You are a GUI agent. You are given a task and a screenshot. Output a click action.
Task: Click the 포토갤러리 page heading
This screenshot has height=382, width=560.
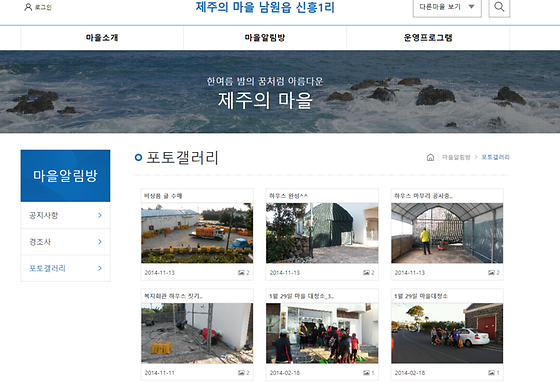[x=182, y=157]
